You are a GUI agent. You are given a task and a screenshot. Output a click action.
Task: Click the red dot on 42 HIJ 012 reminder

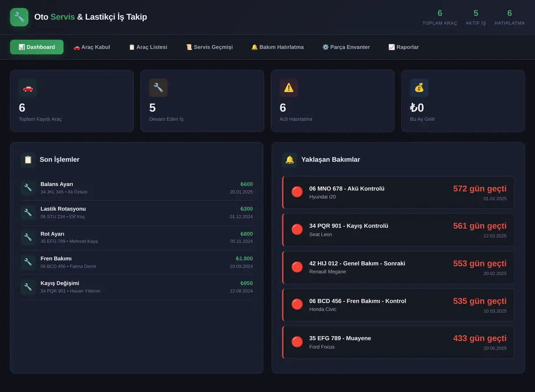[x=297, y=267]
